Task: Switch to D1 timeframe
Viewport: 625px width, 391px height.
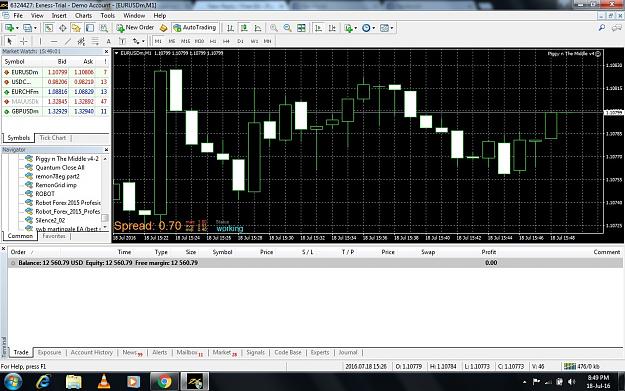Action: pyautogui.click(x=240, y=41)
